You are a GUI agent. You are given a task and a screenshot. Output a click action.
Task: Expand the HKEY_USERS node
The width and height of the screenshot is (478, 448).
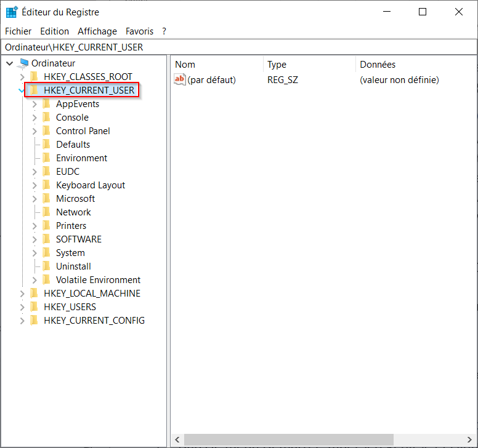[22, 307]
